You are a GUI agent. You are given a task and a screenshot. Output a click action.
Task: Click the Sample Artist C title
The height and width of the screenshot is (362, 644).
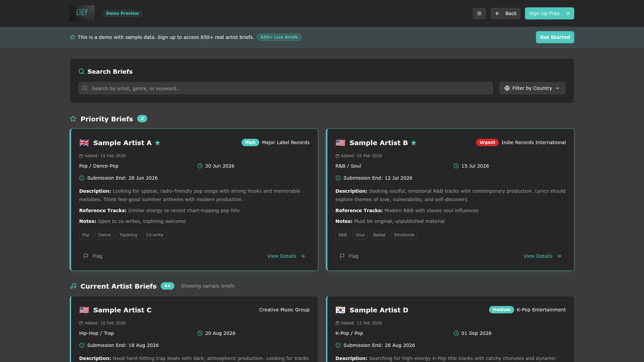pyautogui.click(x=122, y=310)
